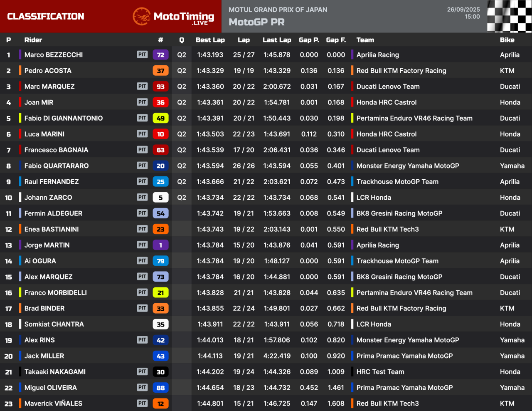This screenshot has height=411, width=532.
Task: Select rider Franco MORBIDELLI
Action: (x=56, y=292)
